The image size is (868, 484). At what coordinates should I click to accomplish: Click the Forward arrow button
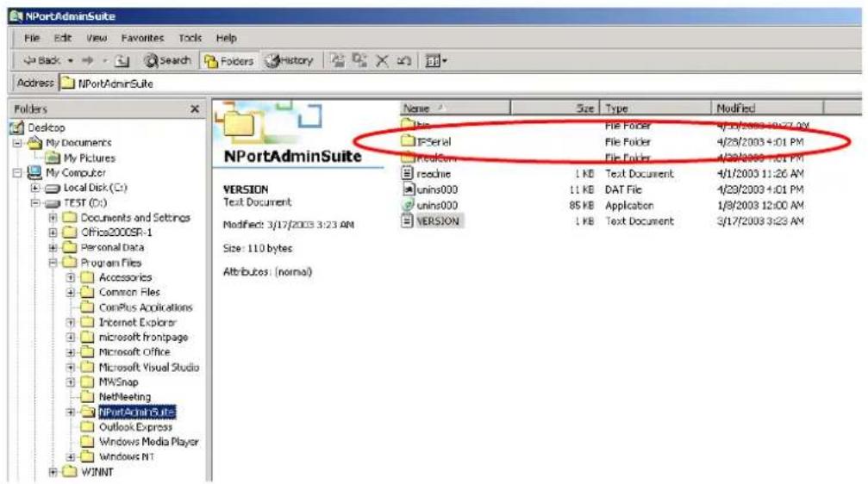87,60
